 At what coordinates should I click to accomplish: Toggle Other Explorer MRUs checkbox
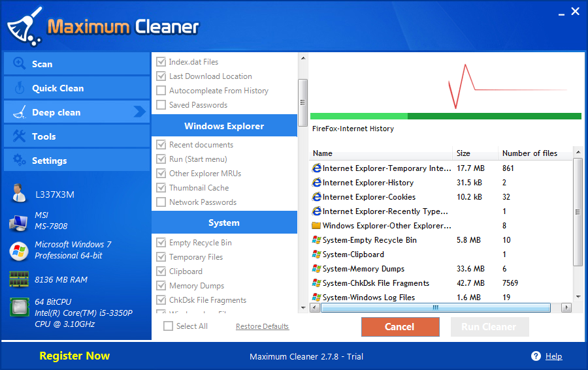pos(161,173)
